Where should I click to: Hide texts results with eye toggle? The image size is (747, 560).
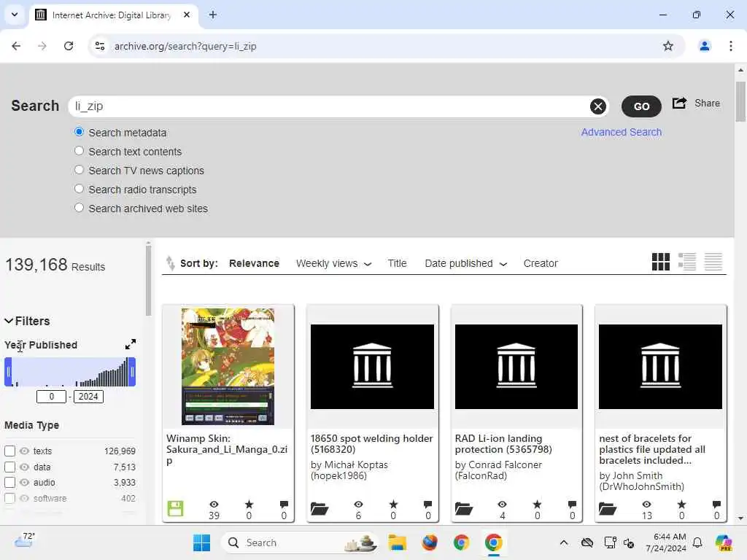[24, 451]
